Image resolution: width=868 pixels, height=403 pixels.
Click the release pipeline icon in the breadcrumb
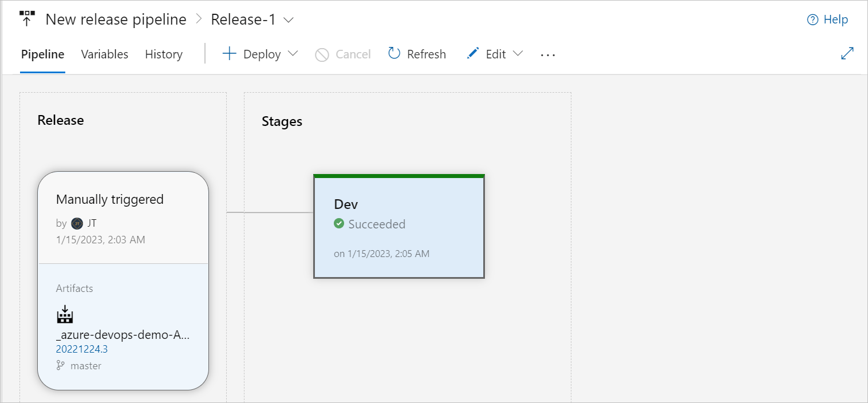click(26, 19)
